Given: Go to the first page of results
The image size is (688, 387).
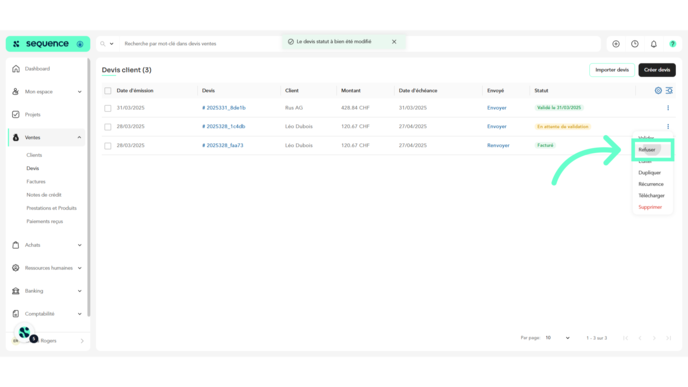Looking at the screenshot, I should (x=626, y=338).
